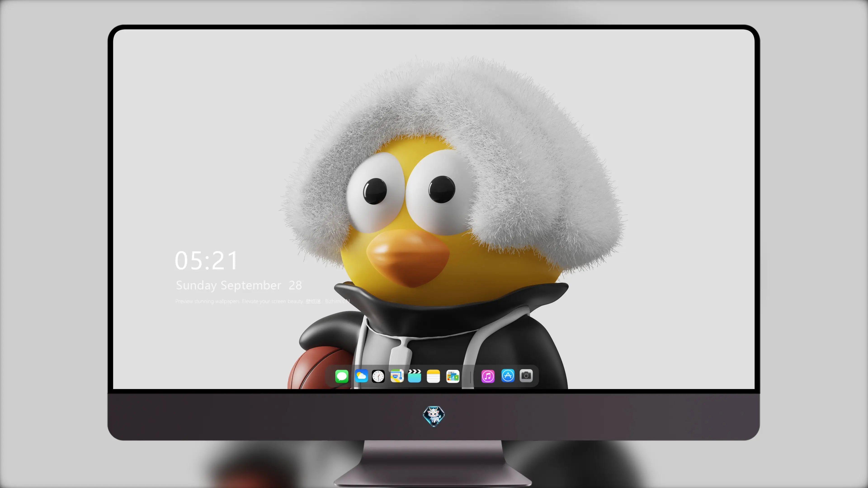Launch the Maps app from the dock
868x488 pixels.
point(397,376)
